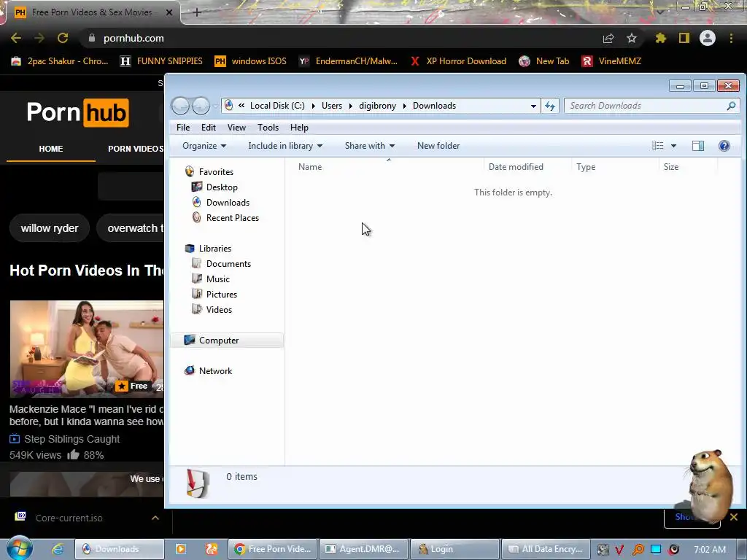Toggle the preview pane icon in Explorer toolbar
This screenshot has width=747, height=560.
[698, 146]
